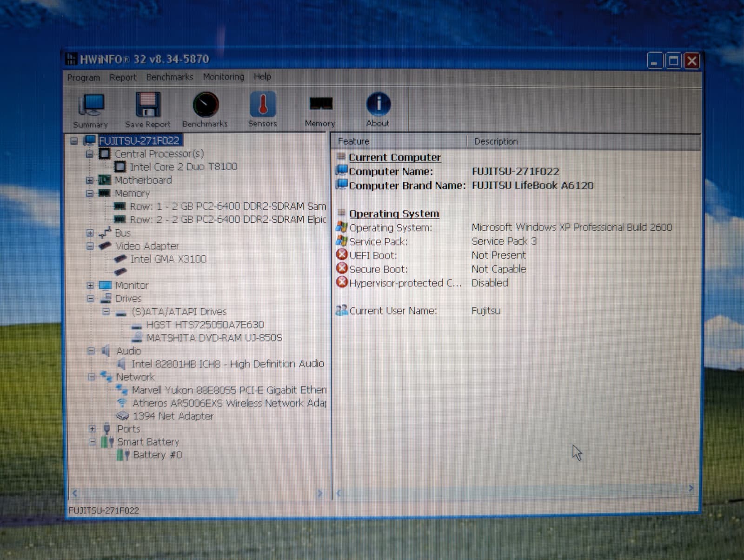Viewport: 744px width, 560px height.
Task: Expand the Ports branch
Action: coord(92,429)
